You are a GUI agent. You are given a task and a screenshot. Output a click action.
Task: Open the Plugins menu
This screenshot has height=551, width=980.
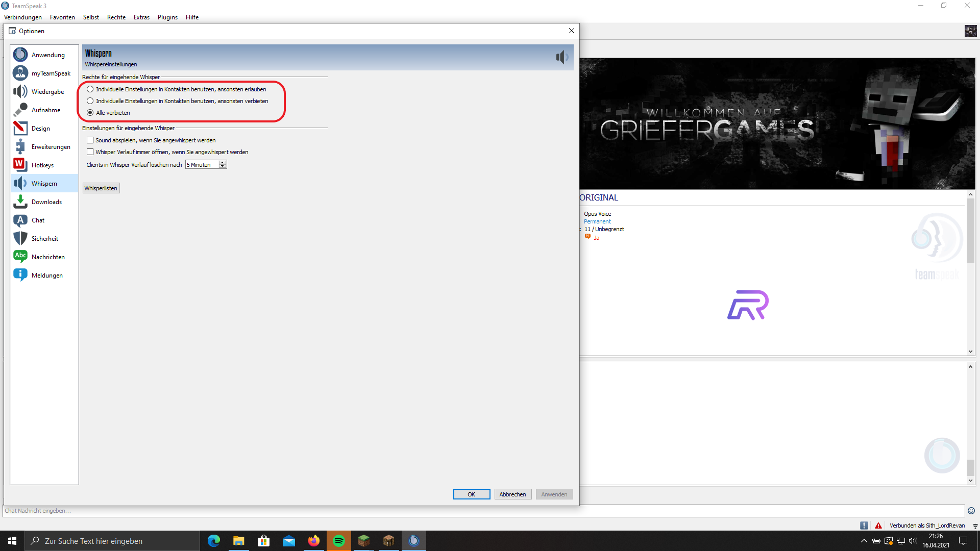pos(167,17)
